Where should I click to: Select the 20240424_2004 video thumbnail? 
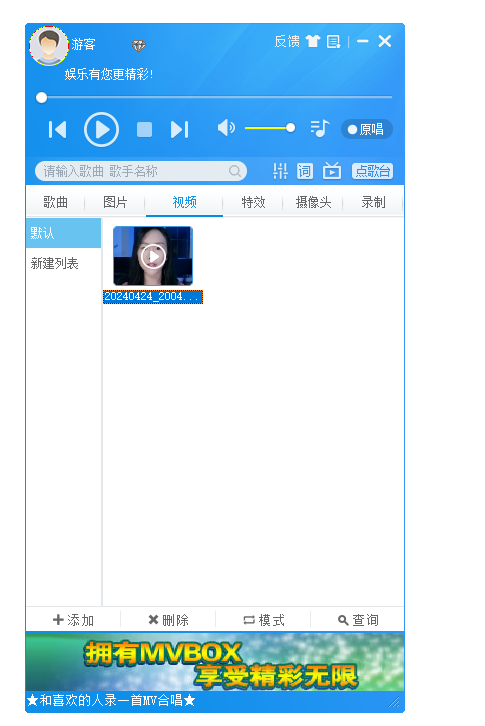coord(153,256)
